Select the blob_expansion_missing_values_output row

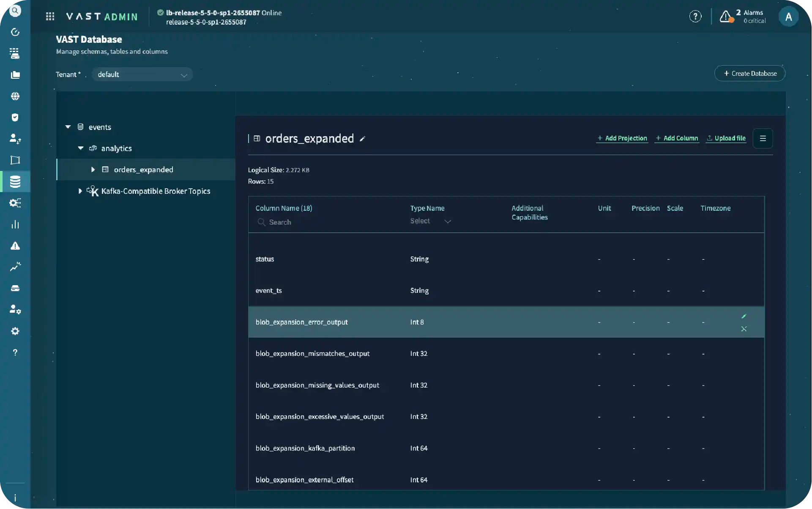(506, 385)
